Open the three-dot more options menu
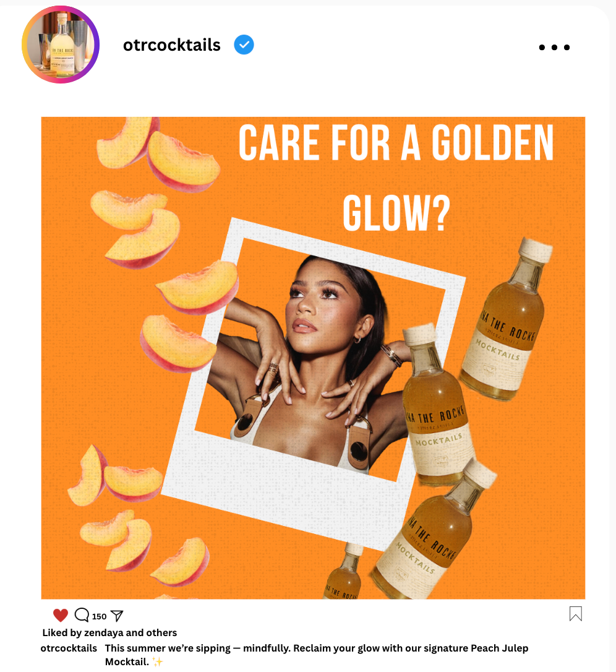This screenshot has width=616, height=672. pos(554,47)
